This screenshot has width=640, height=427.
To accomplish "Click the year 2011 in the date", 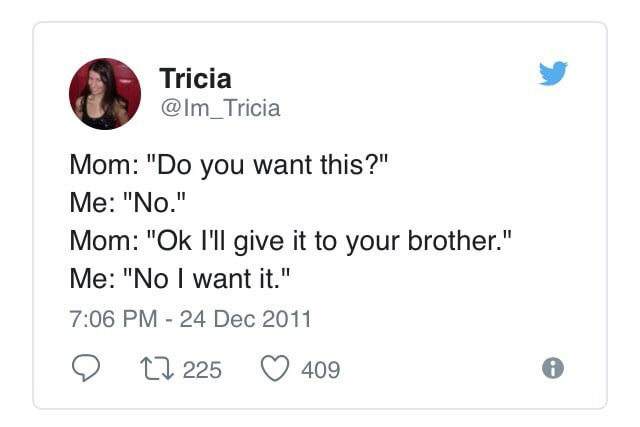I will [287, 319].
